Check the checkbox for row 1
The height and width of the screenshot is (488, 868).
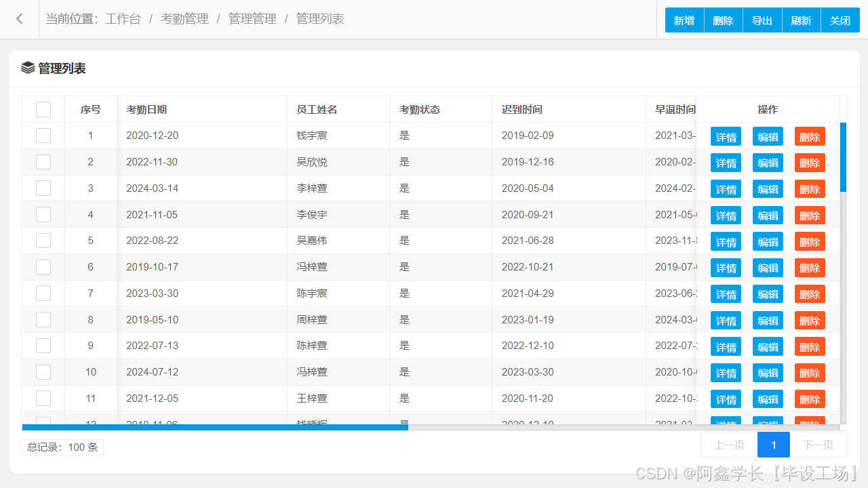(43, 136)
